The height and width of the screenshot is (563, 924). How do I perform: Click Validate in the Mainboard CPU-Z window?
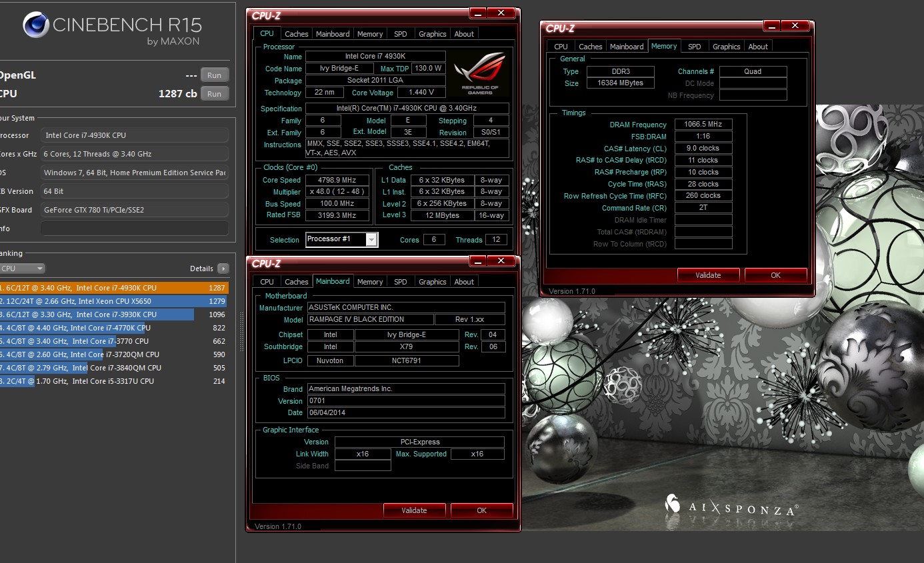[x=414, y=510]
